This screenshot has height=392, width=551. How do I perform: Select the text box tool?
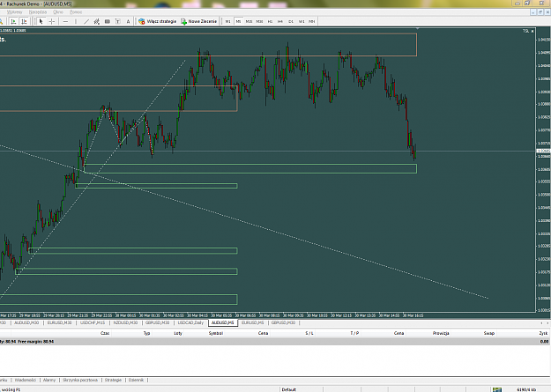coord(118,21)
